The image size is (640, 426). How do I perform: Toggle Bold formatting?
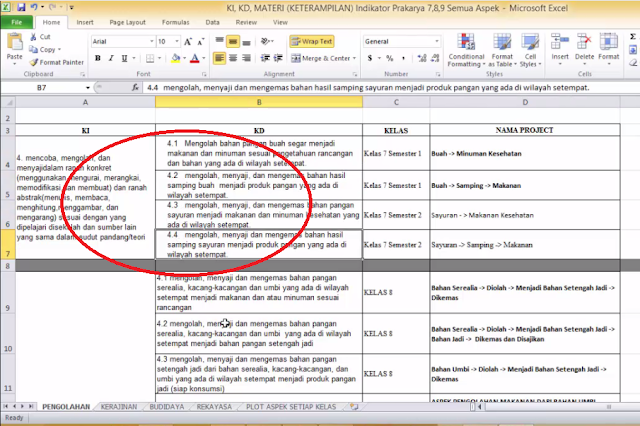point(98,58)
